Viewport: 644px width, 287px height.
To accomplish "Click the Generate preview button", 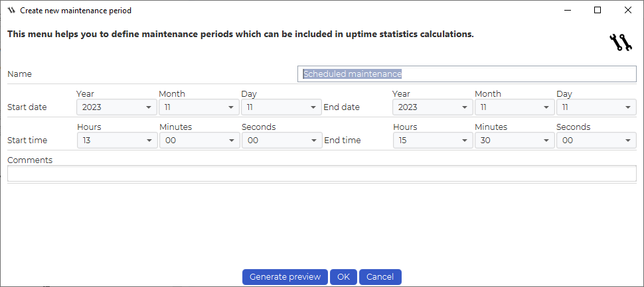I will [285, 277].
